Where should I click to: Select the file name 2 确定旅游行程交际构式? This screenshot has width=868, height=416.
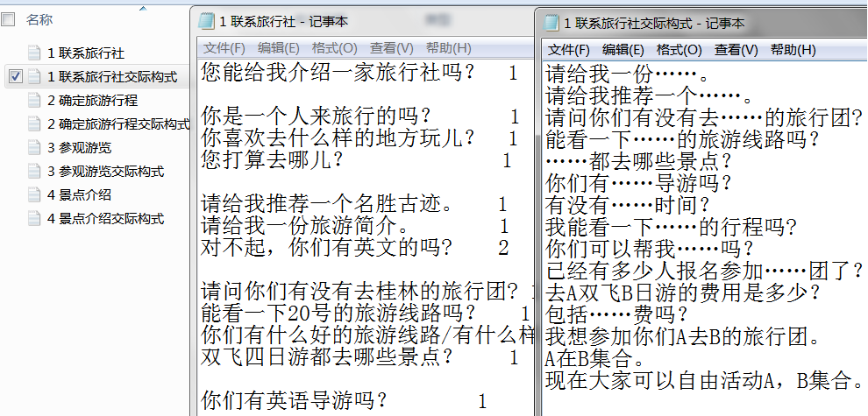point(117,123)
